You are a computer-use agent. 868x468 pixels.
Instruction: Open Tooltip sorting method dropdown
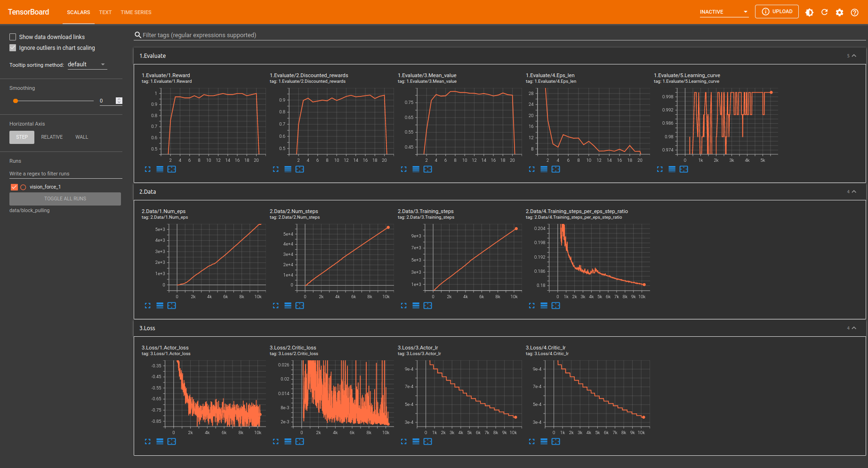click(x=87, y=64)
